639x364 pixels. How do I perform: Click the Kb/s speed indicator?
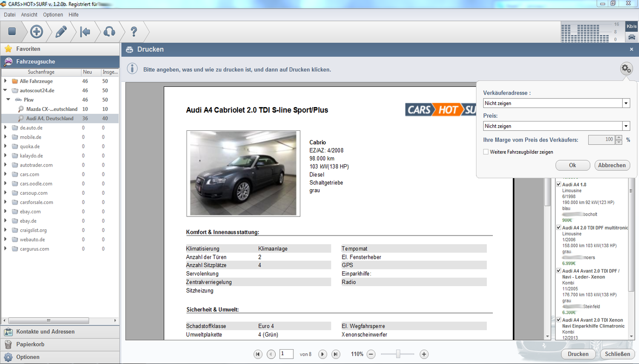[632, 26]
